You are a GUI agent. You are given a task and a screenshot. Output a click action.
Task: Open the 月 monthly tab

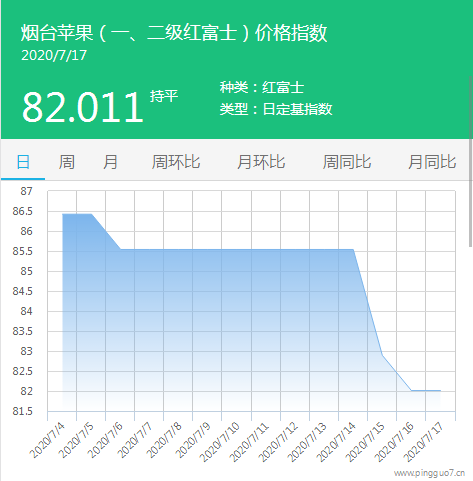click(110, 162)
